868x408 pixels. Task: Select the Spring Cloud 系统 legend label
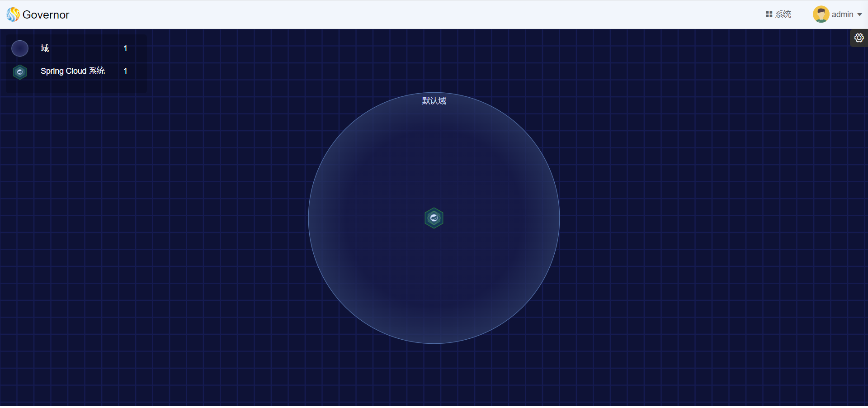[x=73, y=71]
